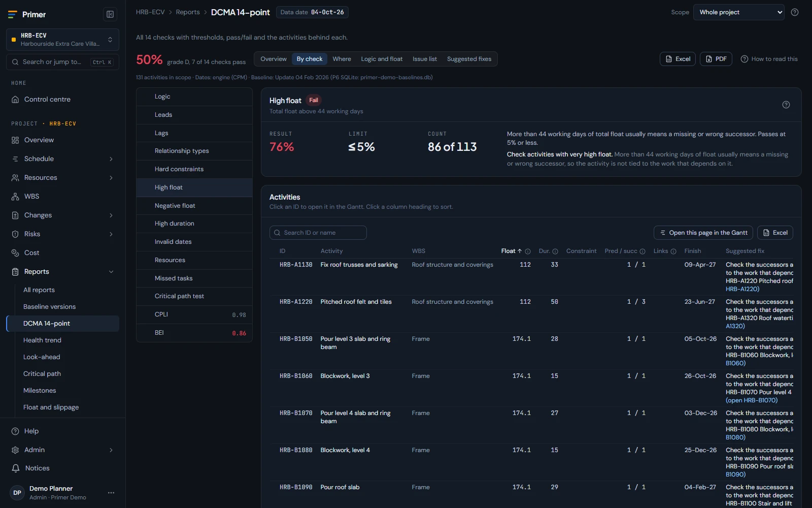Open the HRB-ECV project switcher

62,40
